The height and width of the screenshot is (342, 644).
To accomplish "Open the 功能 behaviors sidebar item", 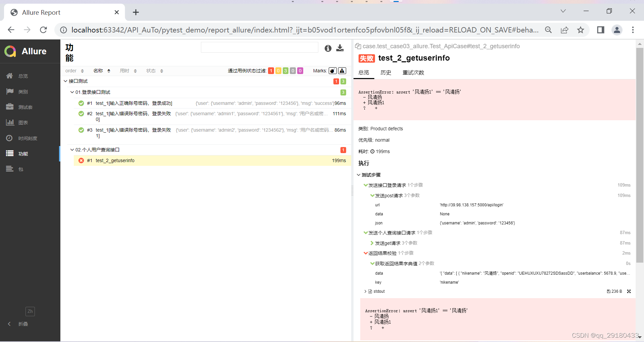I will click(30, 154).
